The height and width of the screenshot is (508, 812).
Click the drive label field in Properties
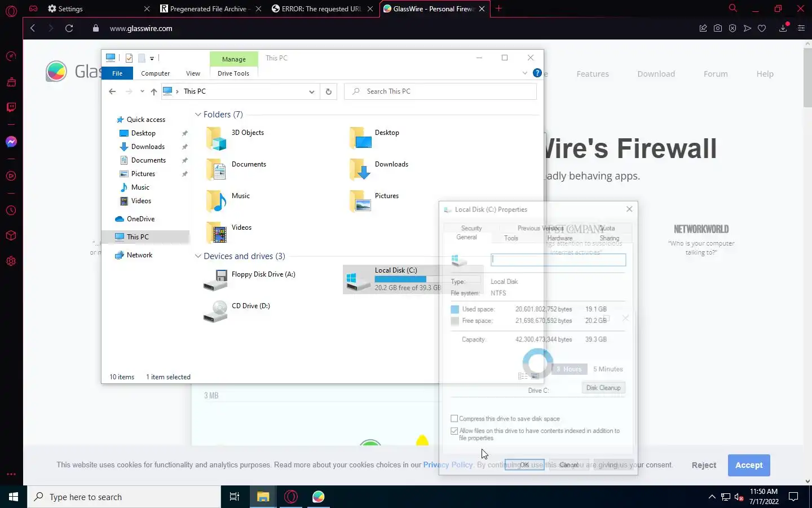pyautogui.click(x=558, y=260)
